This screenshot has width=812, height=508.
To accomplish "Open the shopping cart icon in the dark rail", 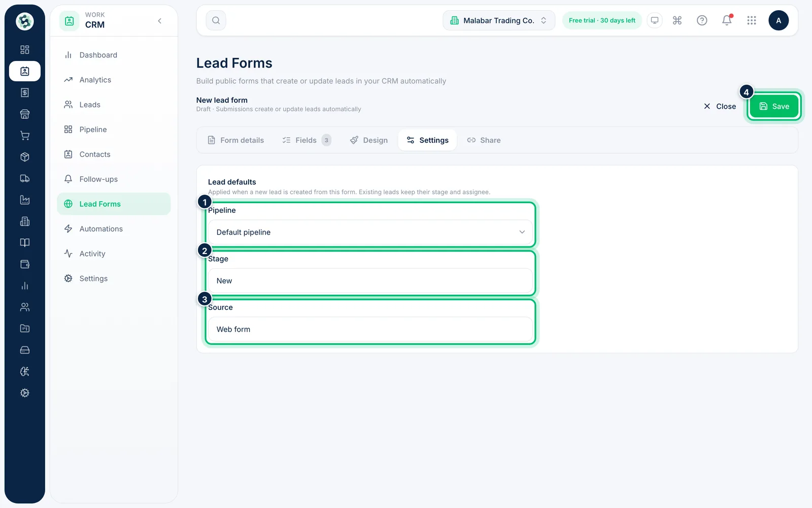I will 24,136.
